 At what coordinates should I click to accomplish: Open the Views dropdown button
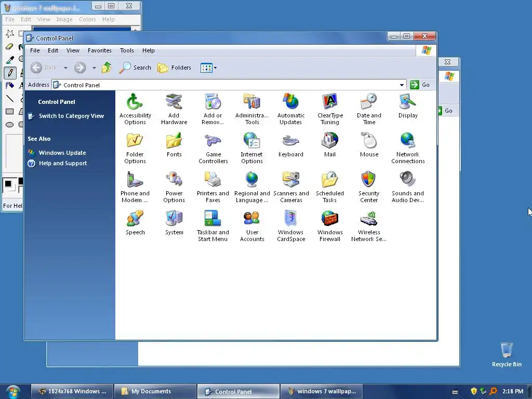click(208, 68)
